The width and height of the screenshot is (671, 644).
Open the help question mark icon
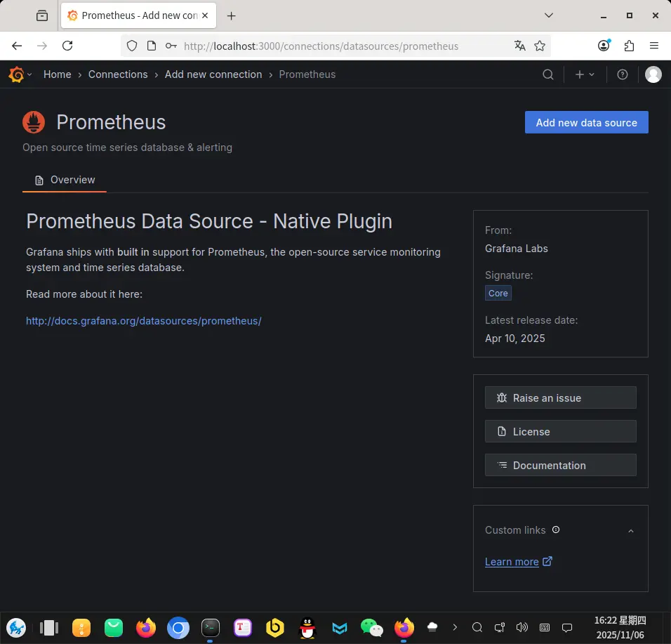623,74
